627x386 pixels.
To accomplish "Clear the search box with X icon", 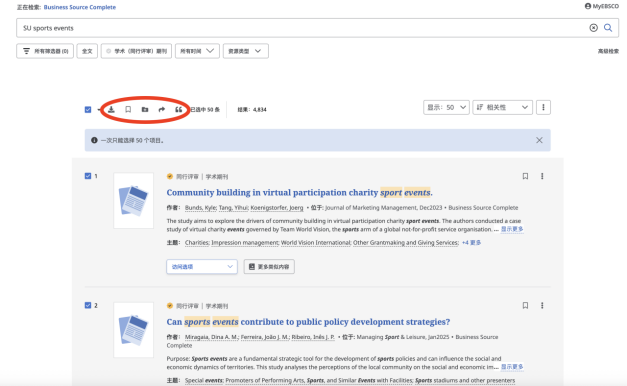I will (x=593, y=28).
